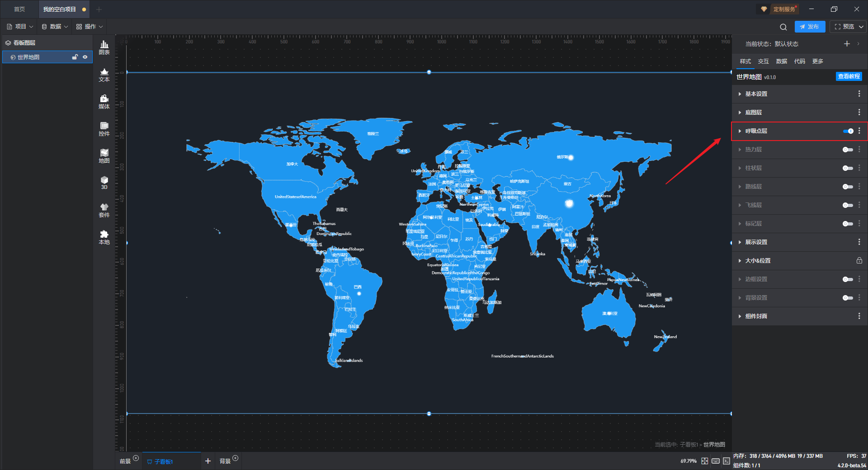Open the 图表 (chart) component panel

(104, 47)
